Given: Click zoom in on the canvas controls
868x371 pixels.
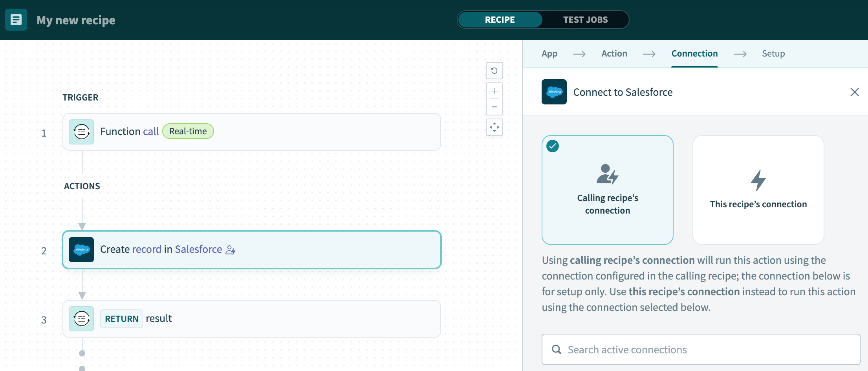Looking at the screenshot, I should (494, 91).
